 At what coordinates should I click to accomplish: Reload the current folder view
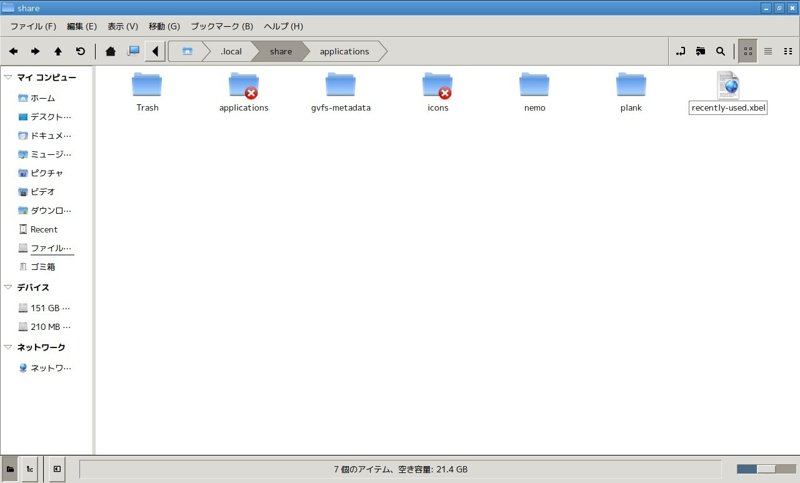80,51
